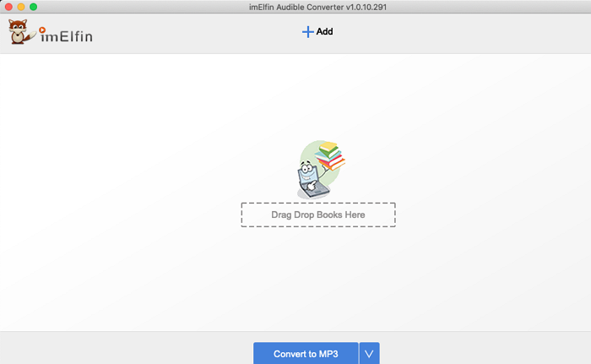
Task: Click the imElfin fox logo
Action: tap(51, 32)
